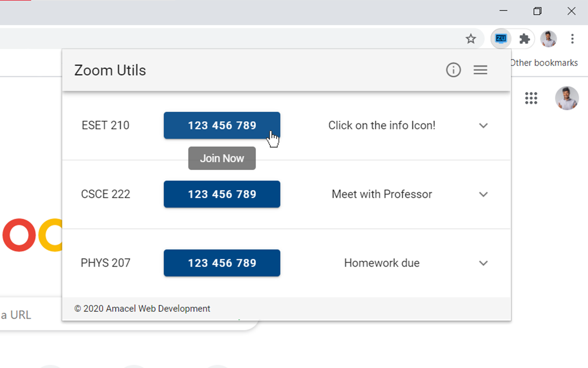Restore down the Chrome window
Screen dimensions: 588x368
pyautogui.click(x=537, y=11)
